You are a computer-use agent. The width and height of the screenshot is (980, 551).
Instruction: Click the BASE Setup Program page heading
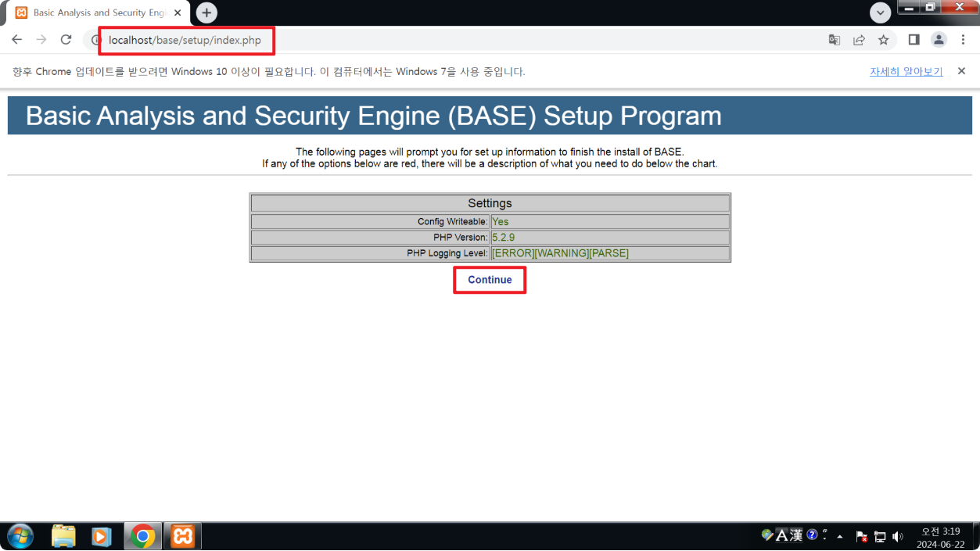click(374, 116)
